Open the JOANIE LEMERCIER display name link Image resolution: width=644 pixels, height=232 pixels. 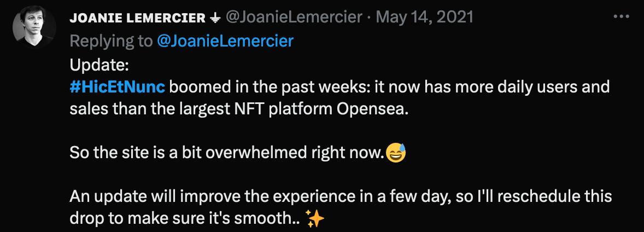[138, 18]
